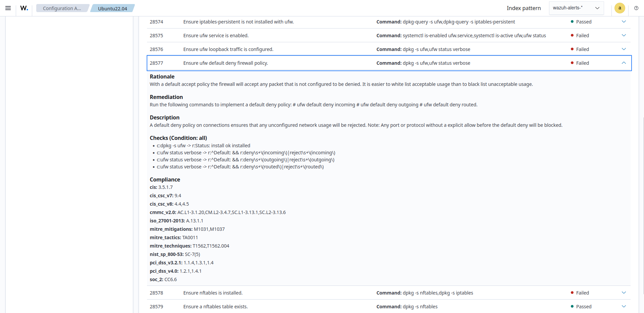Click the Failed status of check 28577
The height and width of the screenshot is (313, 644).
click(x=582, y=63)
